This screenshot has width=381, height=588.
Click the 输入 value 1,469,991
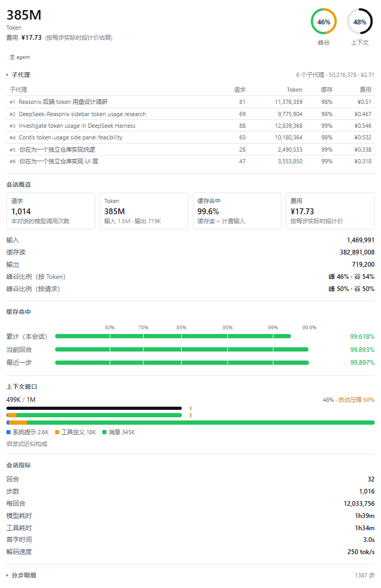[x=360, y=240]
